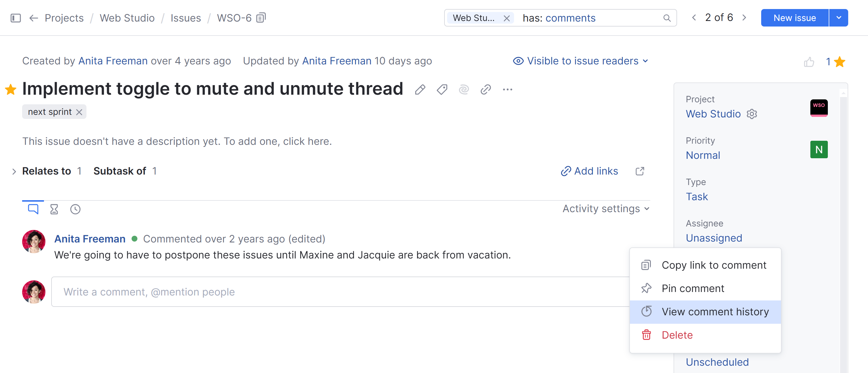Viewport: 868px width, 373px height.
Task: Switch to the work items hourglass tab
Action: tap(54, 209)
